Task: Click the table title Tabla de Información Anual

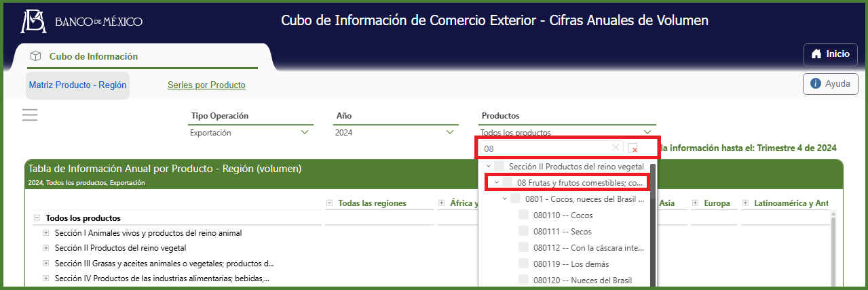Action: pyautogui.click(x=165, y=168)
